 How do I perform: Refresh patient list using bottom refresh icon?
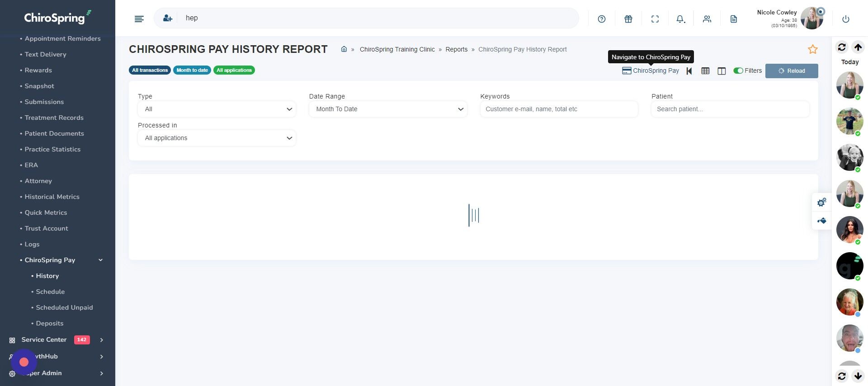pos(842,376)
